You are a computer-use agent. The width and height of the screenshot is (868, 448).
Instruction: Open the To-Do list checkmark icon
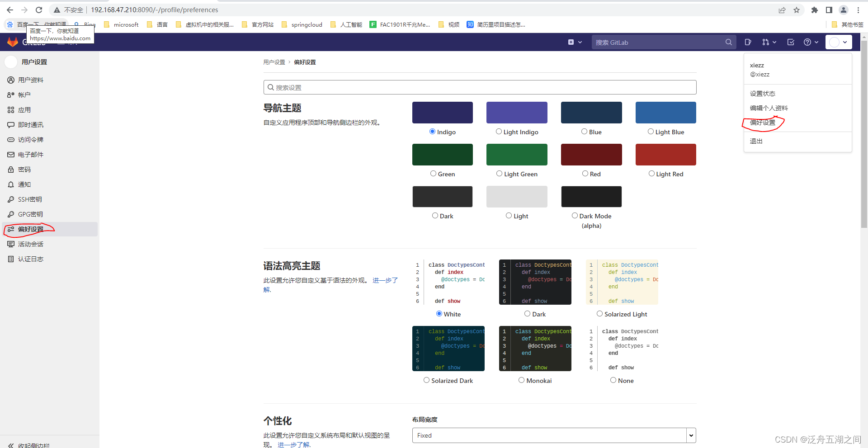pyautogui.click(x=790, y=42)
